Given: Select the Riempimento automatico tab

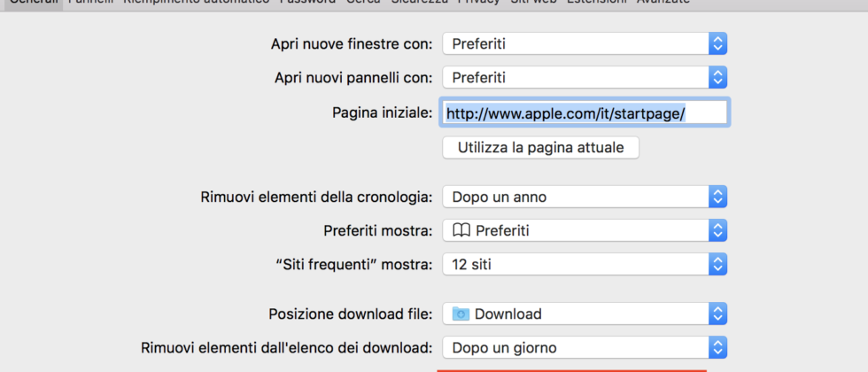Looking at the screenshot, I should pos(196,2).
